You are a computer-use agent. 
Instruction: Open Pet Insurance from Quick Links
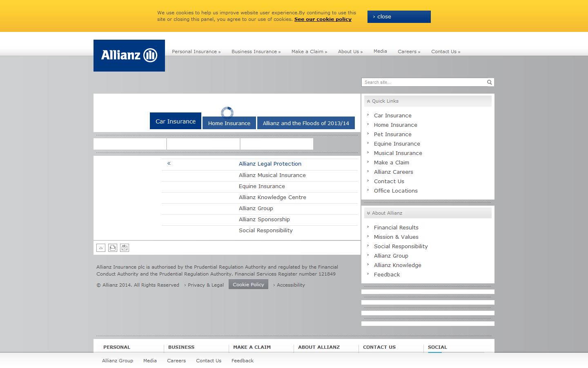(x=392, y=134)
